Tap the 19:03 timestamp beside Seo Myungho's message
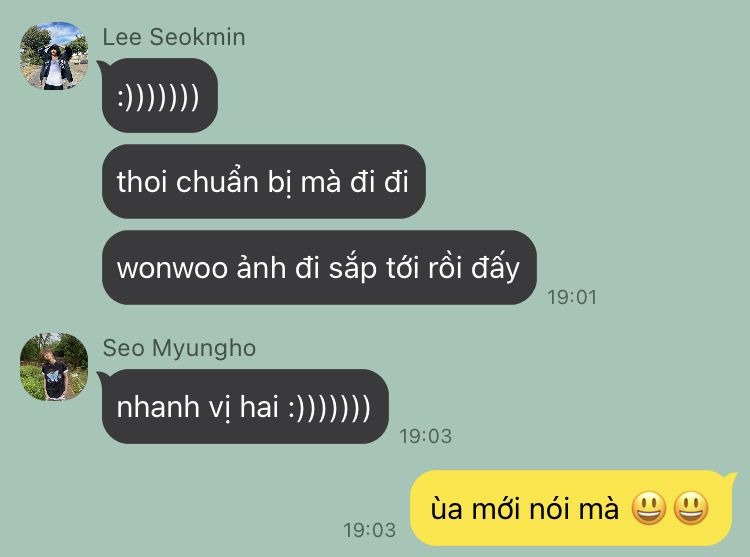 [425, 436]
